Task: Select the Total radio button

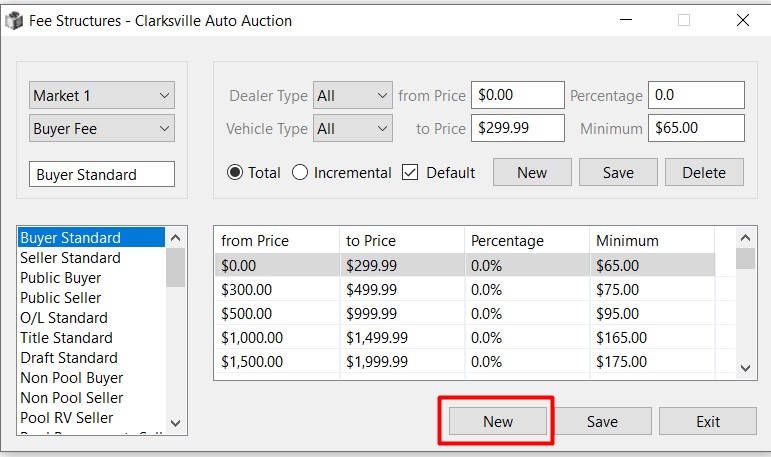Action: [236, 172]
